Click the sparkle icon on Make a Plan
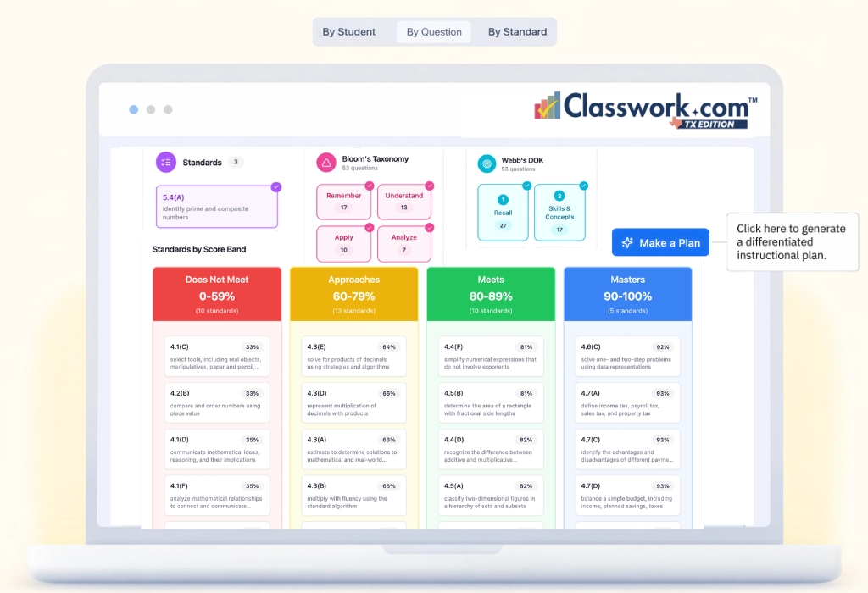 (626, 242)
